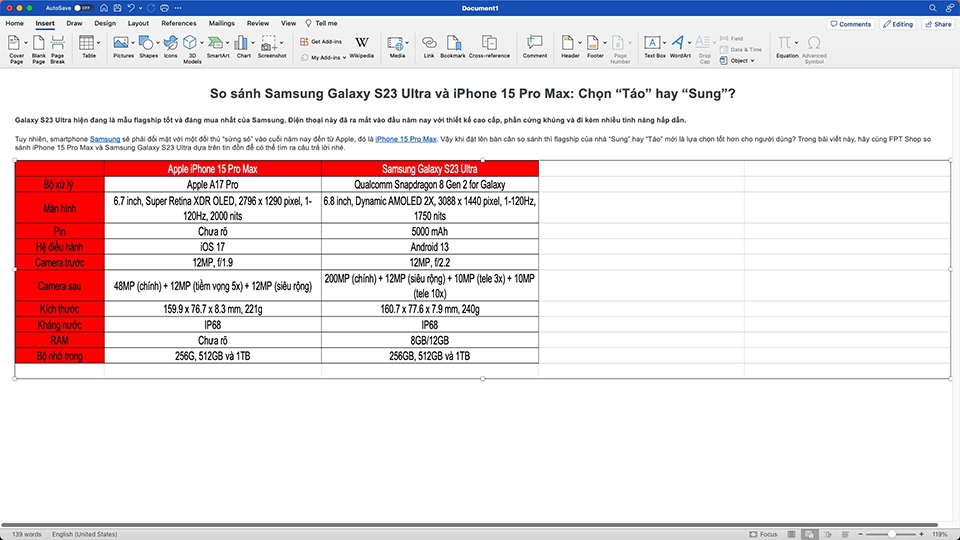Click the Table insert icon
This screenshot has width=960, height=540.
(86, 43)
